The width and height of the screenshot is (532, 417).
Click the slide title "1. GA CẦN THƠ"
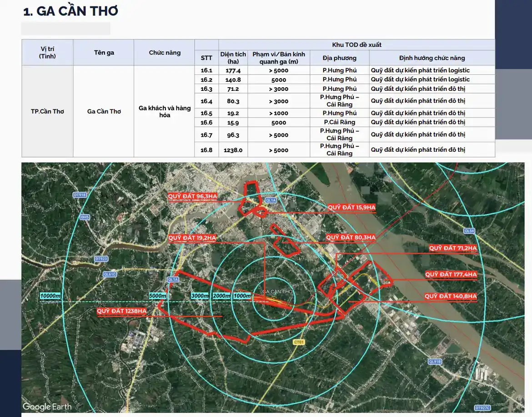coord(70,11)
